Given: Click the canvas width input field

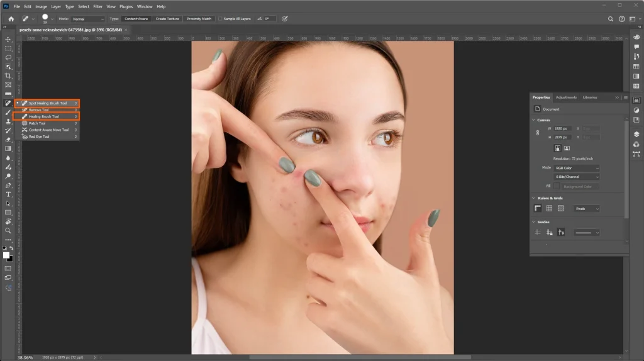Looking at the screenshot, I should [x=562, y=128].
